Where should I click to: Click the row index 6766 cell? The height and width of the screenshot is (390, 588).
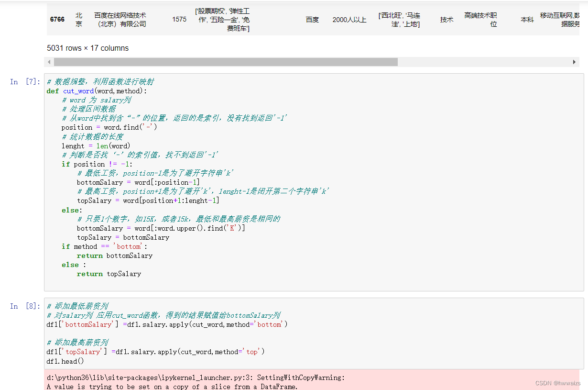(x=57, y=20)
